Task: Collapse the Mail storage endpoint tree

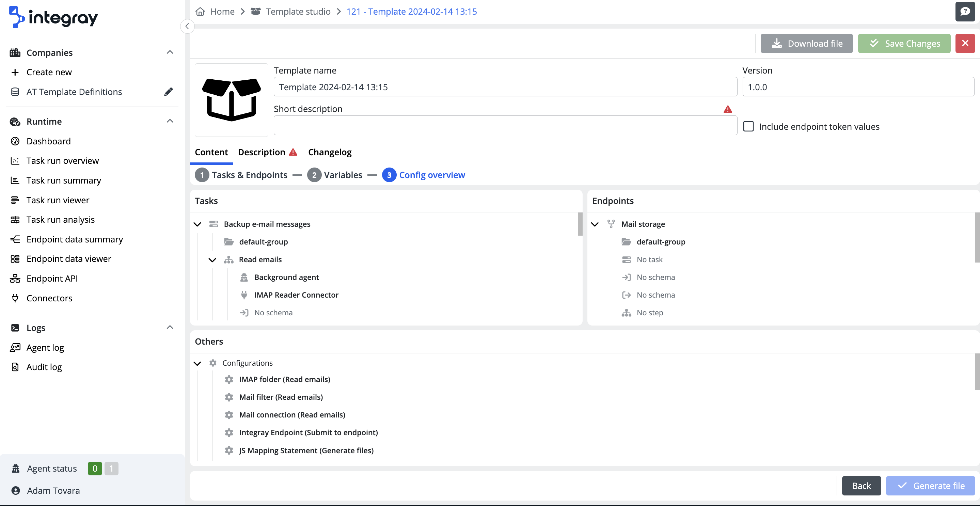Action: click(595, 224)
